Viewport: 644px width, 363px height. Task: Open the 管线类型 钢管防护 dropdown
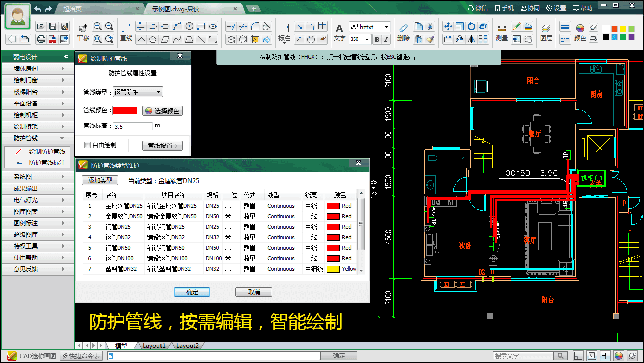pyautogui.click(x=137, y=92)
